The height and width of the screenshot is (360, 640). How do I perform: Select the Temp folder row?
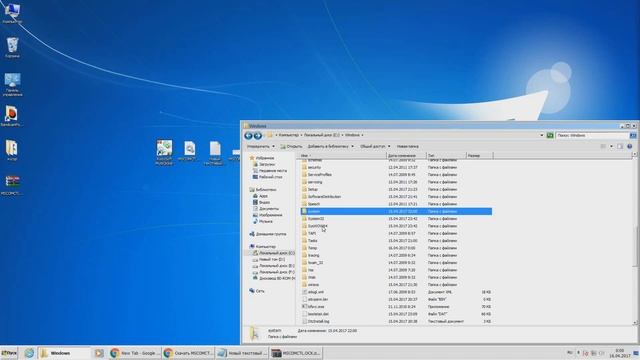tap(396, 248)
